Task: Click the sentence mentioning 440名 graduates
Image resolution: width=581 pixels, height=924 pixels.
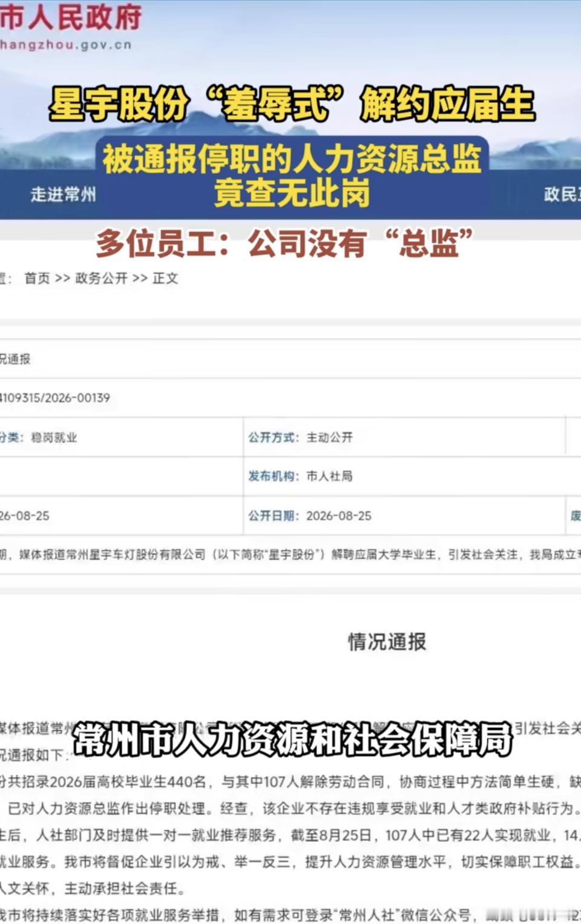Action: (290, 782)
